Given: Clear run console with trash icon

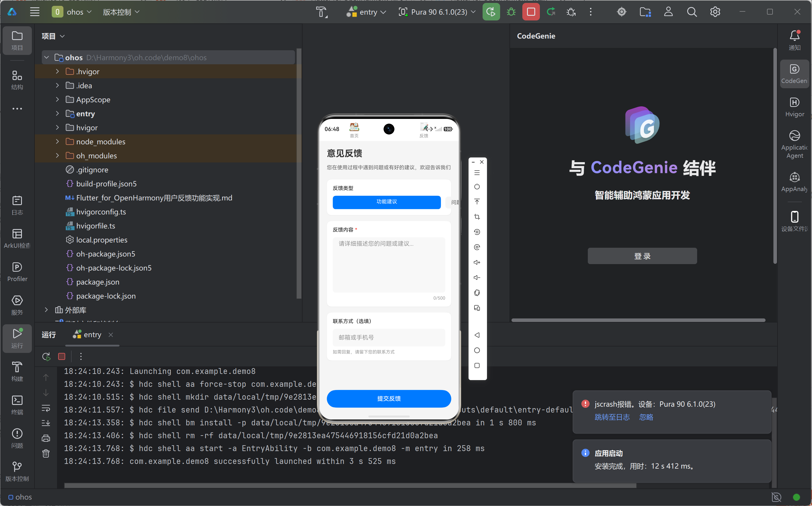Looking at the screenshot, I should 46,453.
